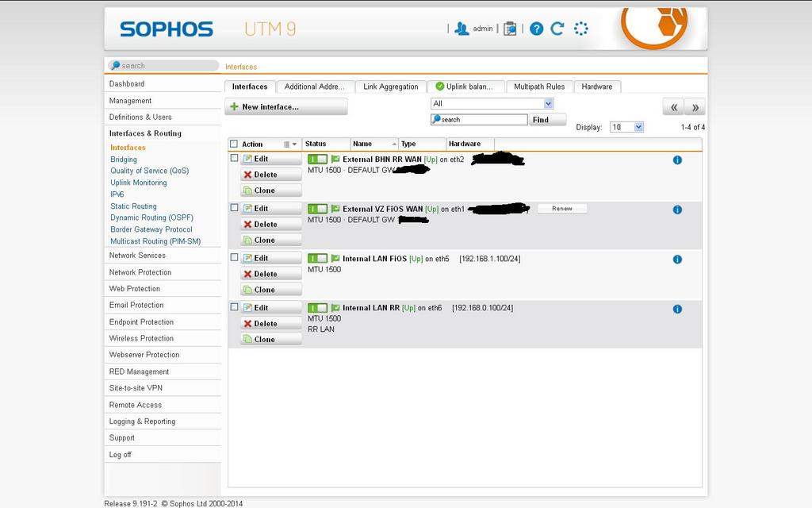Select checkbox for External VZ FiOS WAN
Image resolution: width=812 pixels, height=508 pixels.
click(x=234, y=208)
